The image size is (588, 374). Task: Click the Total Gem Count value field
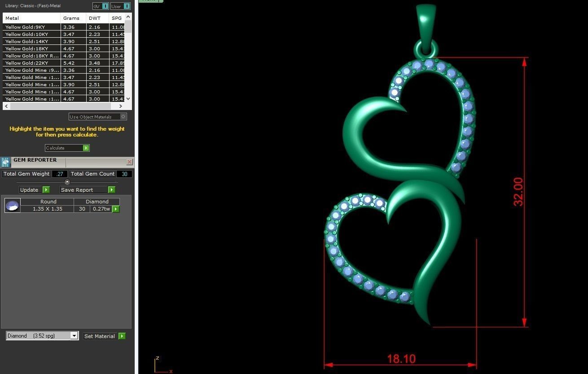(x=124, y=174)
